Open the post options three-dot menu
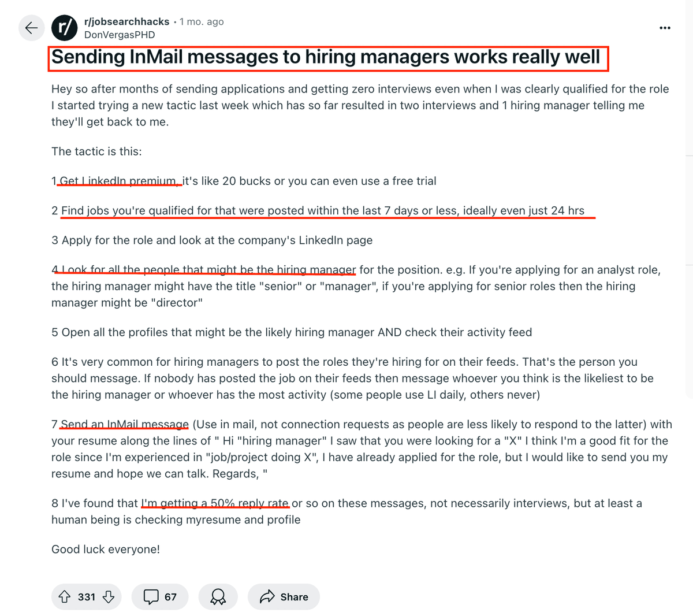Viewport: 693px width, 616px height. tap(665, 27)
